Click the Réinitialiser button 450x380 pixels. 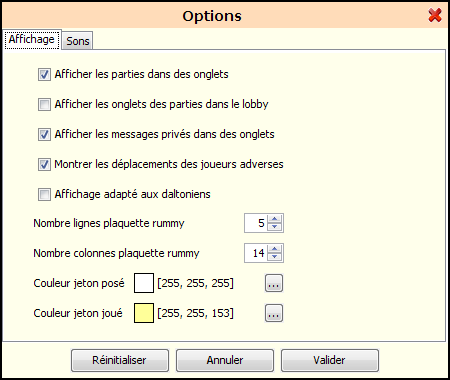pos(120,360)
